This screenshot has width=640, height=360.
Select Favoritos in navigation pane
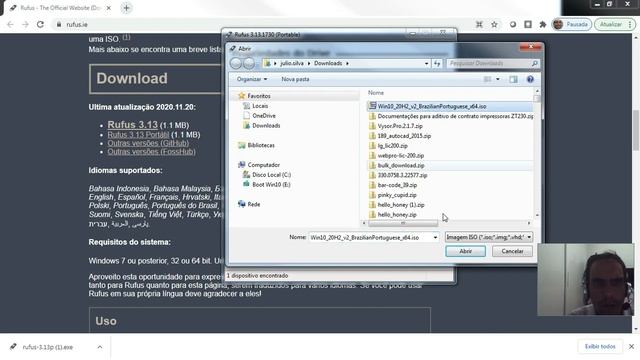[259, 96]
